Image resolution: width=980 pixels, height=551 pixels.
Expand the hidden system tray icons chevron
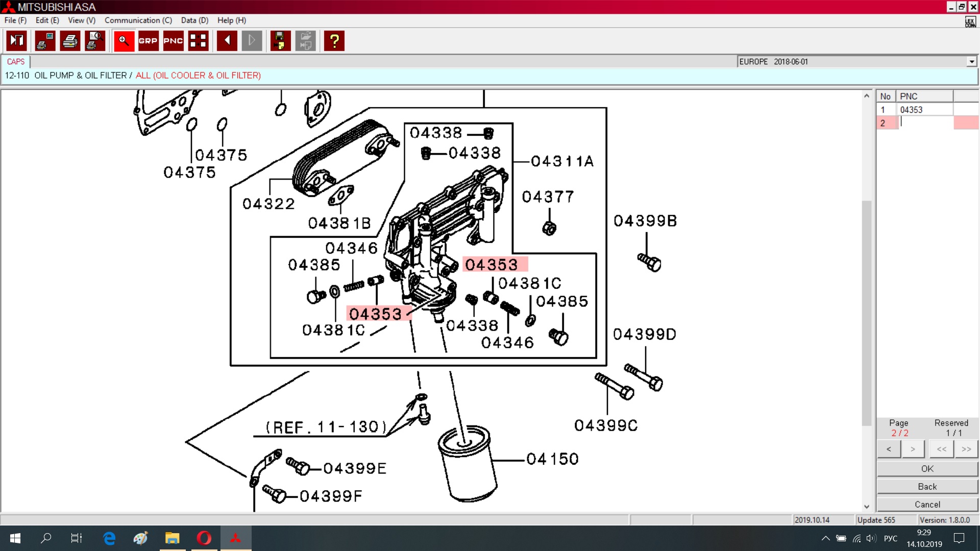825,538
